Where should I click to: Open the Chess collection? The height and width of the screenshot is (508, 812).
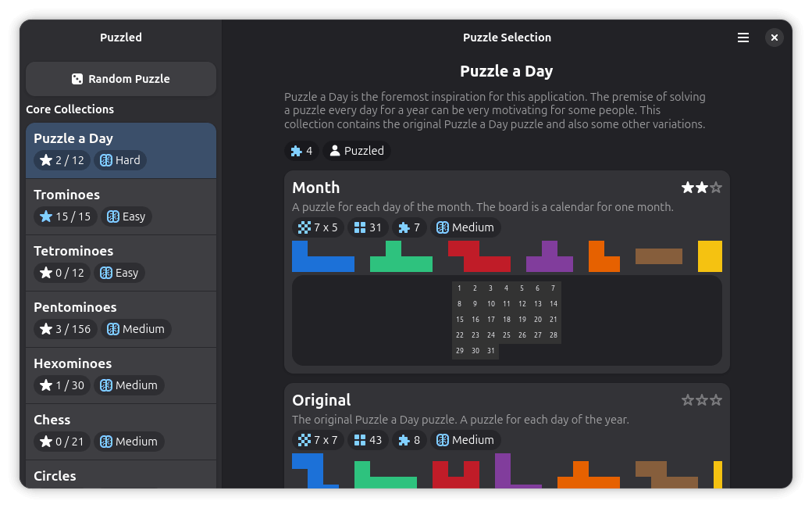(x=121, y=431)
